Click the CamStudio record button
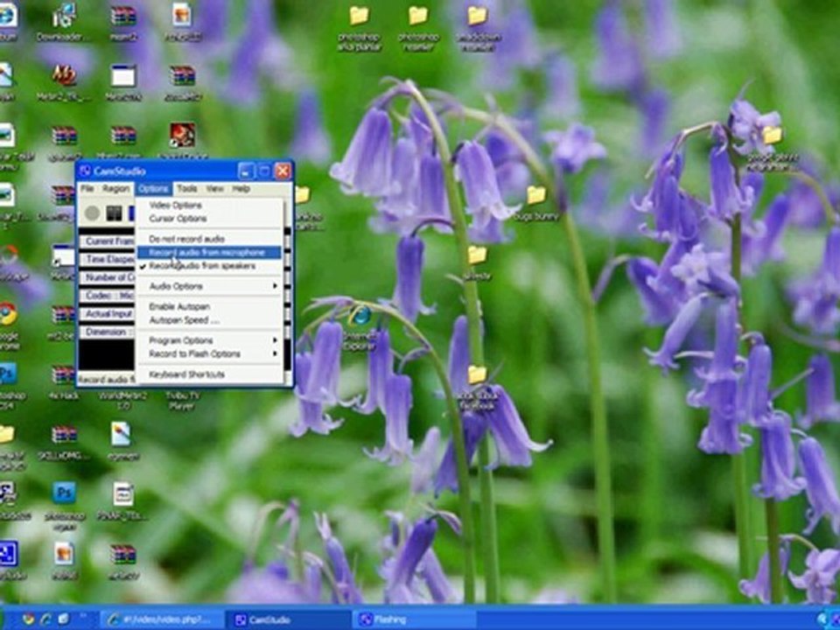 [x=92, y=213]
